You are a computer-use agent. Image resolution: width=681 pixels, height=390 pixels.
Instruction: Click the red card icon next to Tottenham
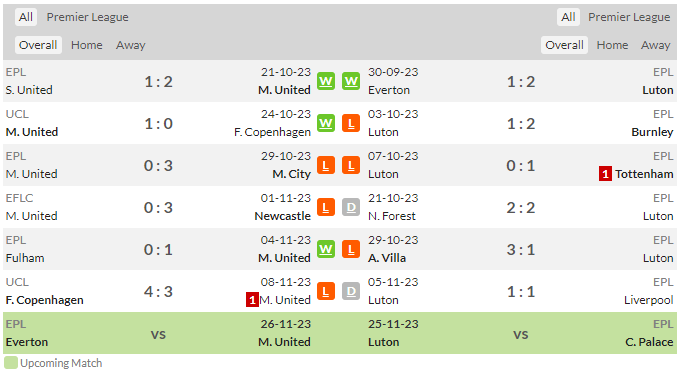pos(605,174)
